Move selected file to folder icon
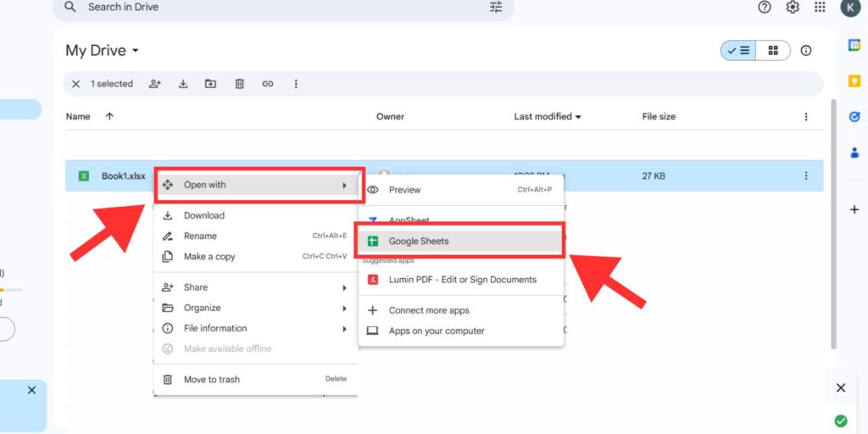Viewport: 868px width, 434px height. (210, 84)
